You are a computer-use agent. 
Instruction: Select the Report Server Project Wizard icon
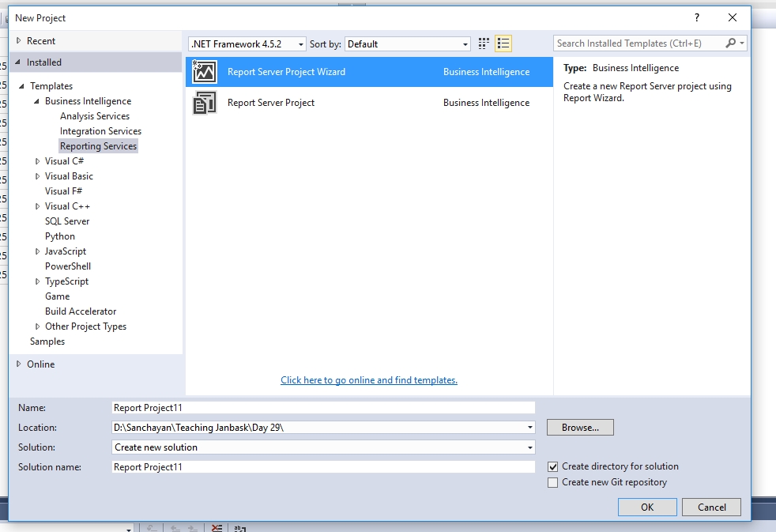[205, 72]
